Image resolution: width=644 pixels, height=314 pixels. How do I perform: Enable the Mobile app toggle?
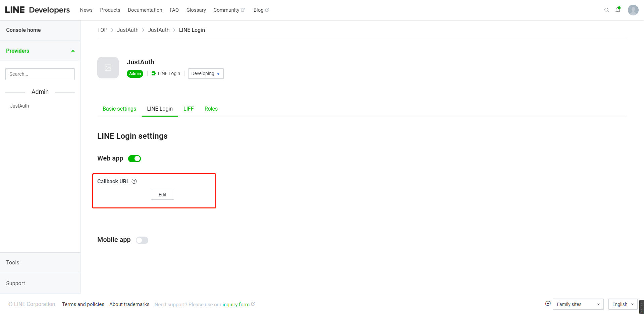coord(142,240)
